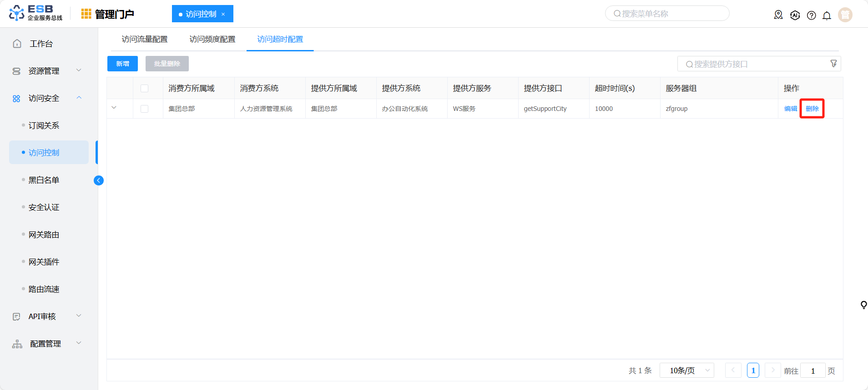Click the help question mark icon

[x=811, y=15]
